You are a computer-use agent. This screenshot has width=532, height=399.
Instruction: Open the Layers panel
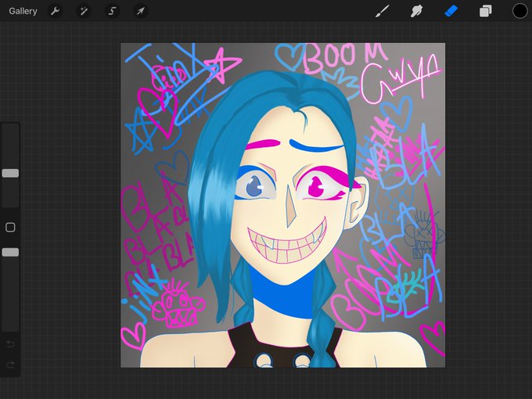click(486, 11)
